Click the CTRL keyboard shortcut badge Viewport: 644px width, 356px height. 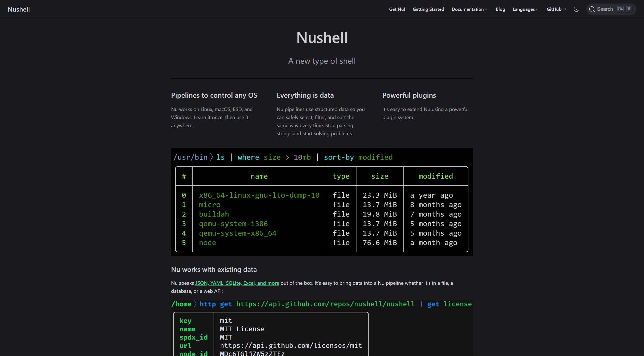620,9
